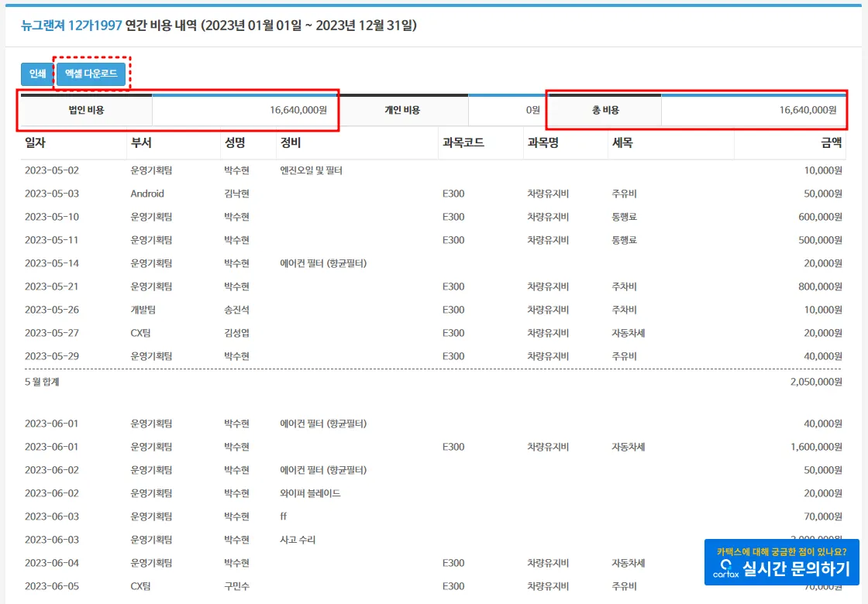868x604 pixels.
Task: Select the date 2023-06-05
Action: tap(52, 586)
